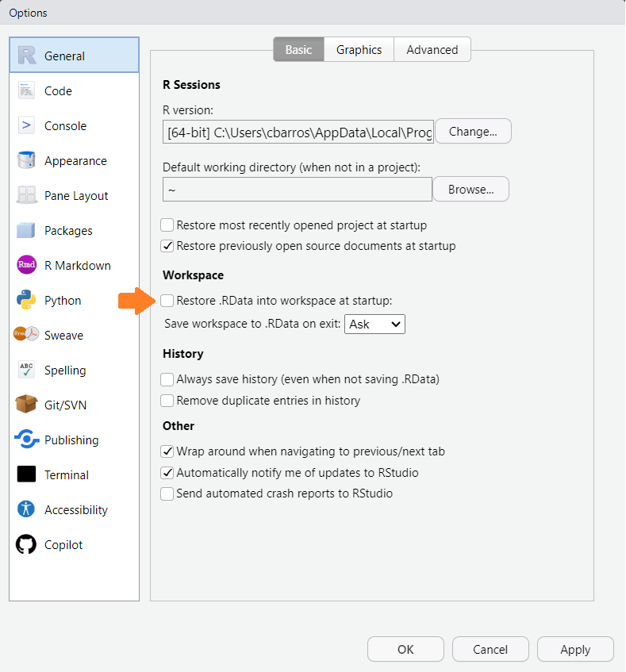626x672 pixels.
Task: Open the Console settings icon
Action: pos(26,125)
